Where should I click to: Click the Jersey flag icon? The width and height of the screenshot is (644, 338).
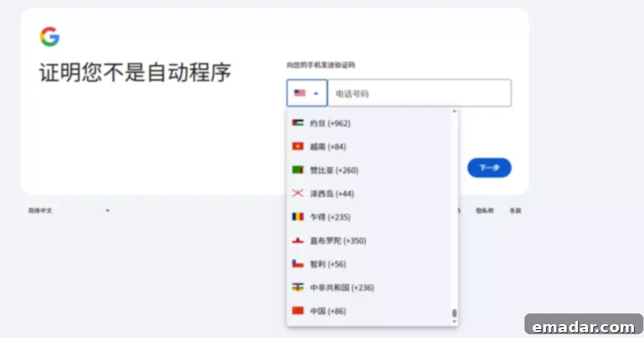pyautogui.click(x=297, y=193)
